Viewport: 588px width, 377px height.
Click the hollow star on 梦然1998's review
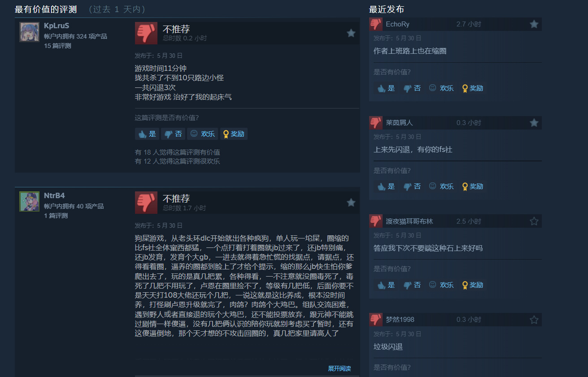click(534, 320)
